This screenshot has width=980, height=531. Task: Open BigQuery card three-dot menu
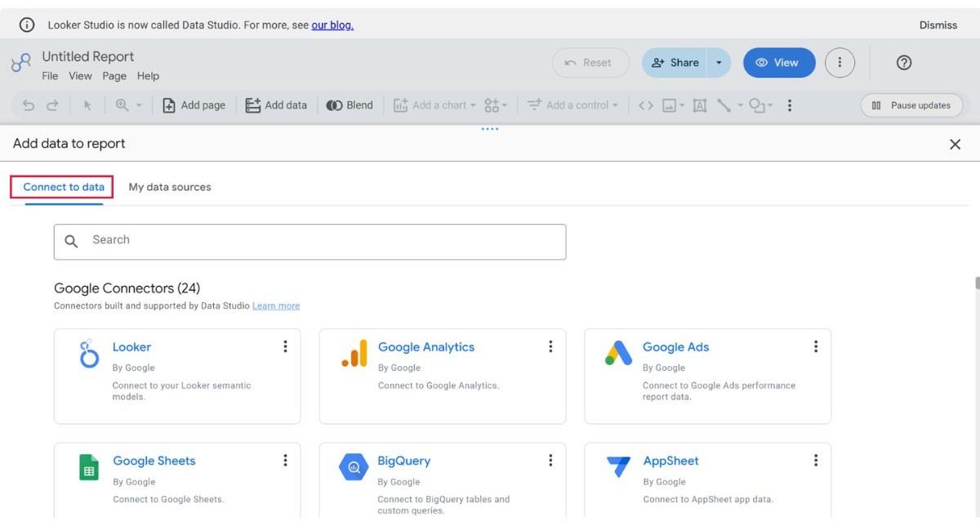pyautogui.click(x=550, y=461)
